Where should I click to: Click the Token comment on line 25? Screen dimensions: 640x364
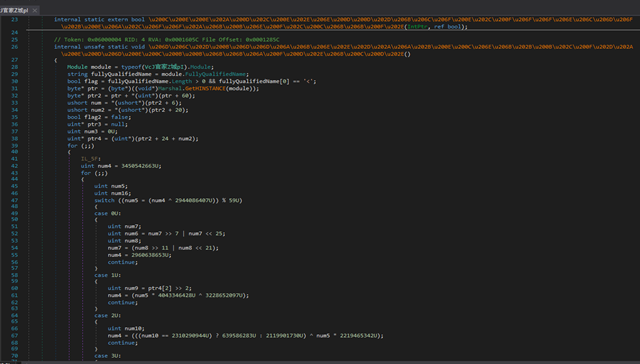pyautogui.click(x=167, y=40)
